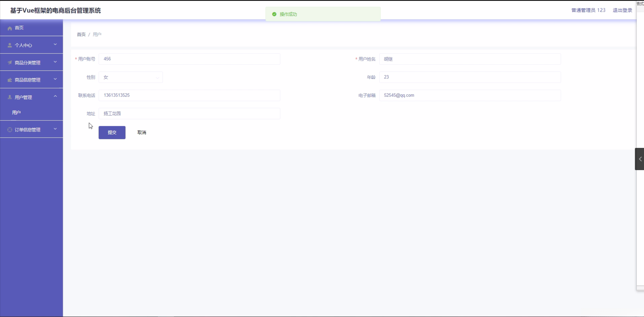This screenshot has height=317, width=644.
Task: Click the home icon beside 首页
Action: (x=9, y=28)
